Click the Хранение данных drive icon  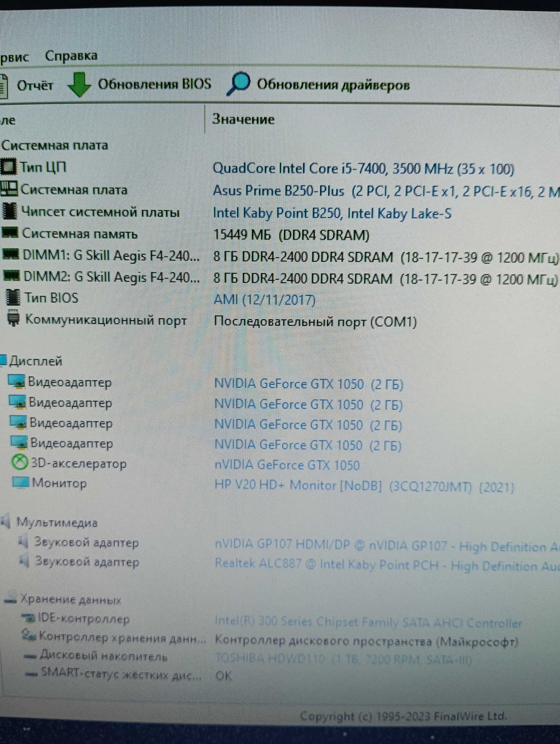tap(10, 599)
